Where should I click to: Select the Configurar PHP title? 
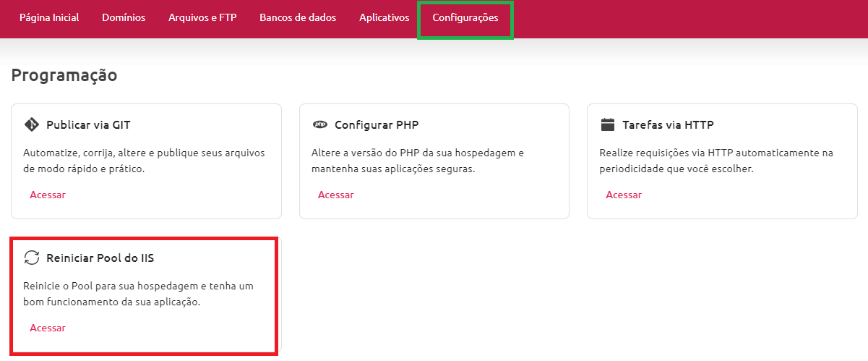click(x=377, y=124)
